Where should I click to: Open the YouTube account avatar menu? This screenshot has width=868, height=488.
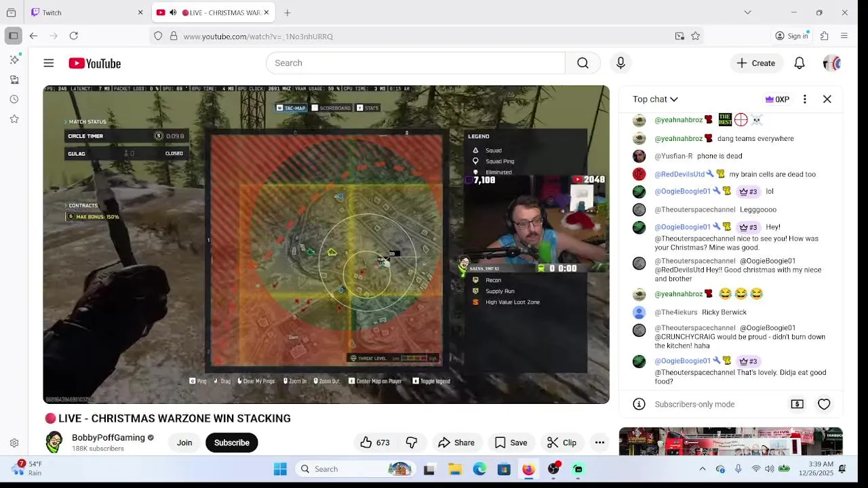832,63
